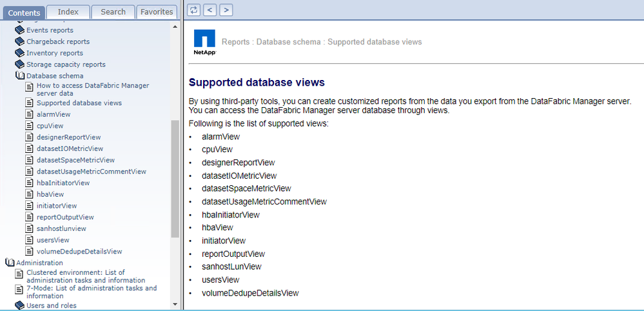Open Users and roles topic
The image size is (644, 311).
point(52,305)
